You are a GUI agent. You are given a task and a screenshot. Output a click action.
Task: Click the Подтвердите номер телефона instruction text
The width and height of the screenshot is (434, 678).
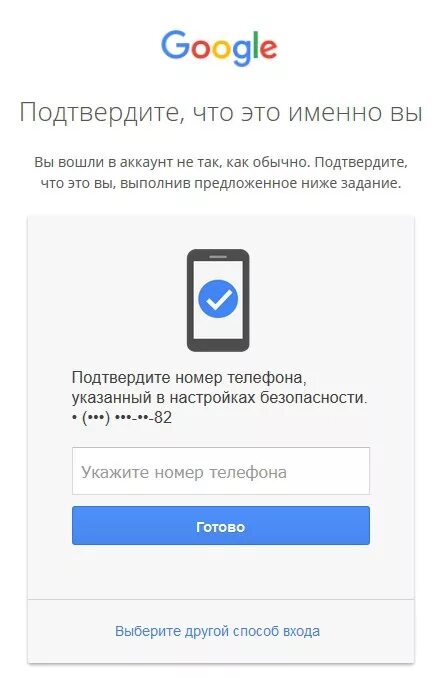189,378
